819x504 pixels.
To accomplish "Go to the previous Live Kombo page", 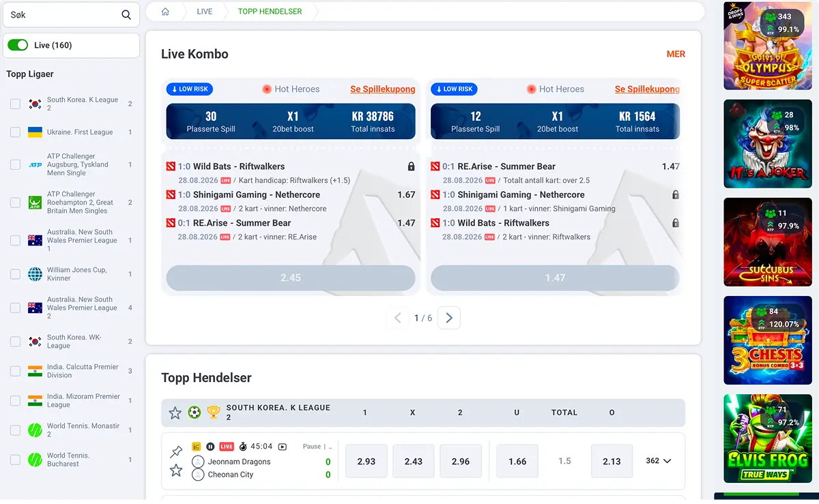I will point(397,318).
